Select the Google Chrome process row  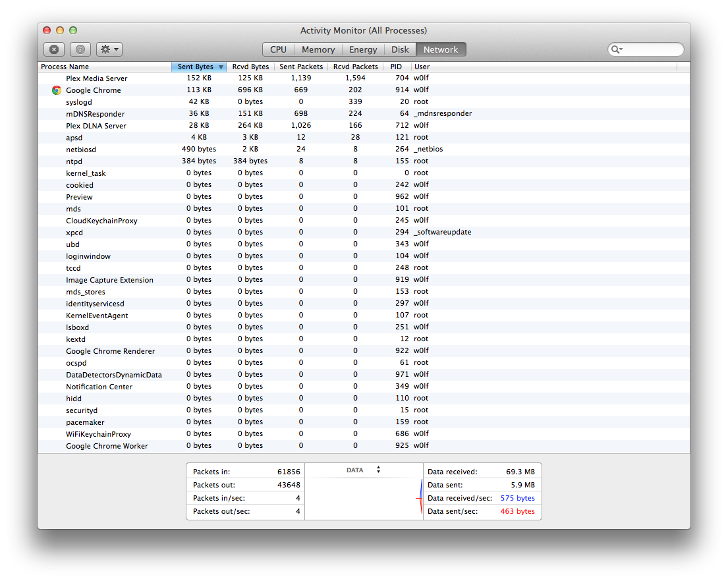click(364, 90)
